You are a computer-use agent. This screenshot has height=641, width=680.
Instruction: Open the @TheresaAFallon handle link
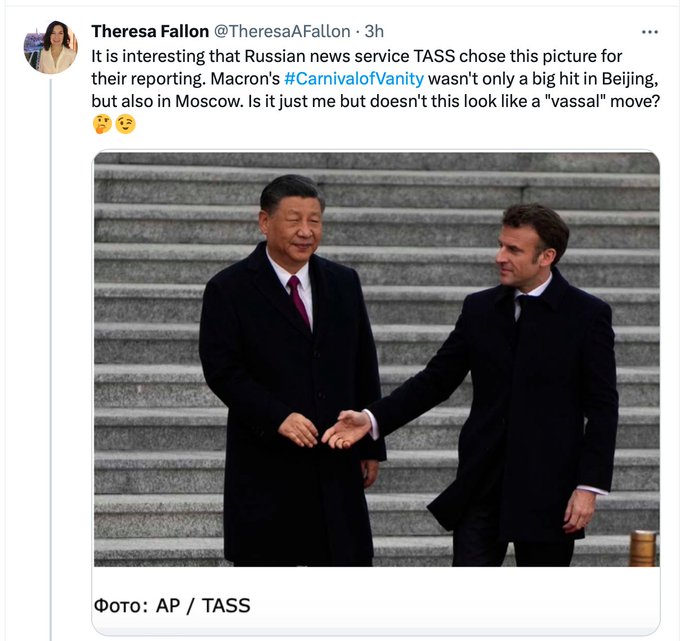tap(282, 31)
